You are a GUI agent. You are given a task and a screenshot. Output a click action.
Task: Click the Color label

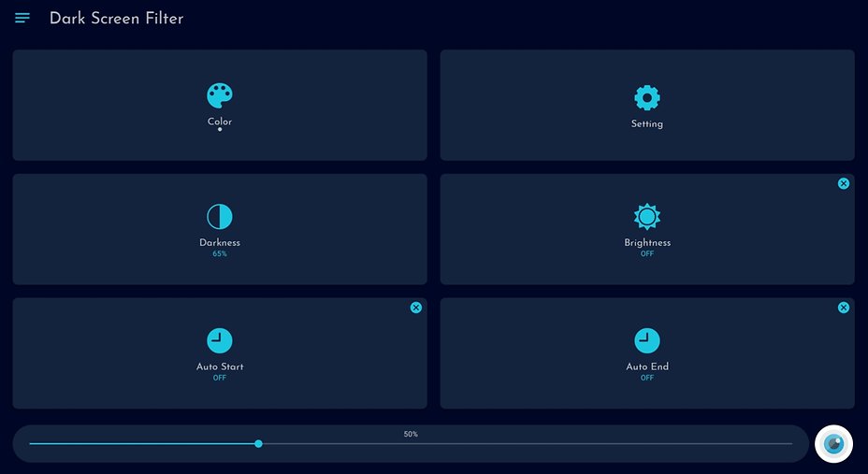(x=220, y=122)
